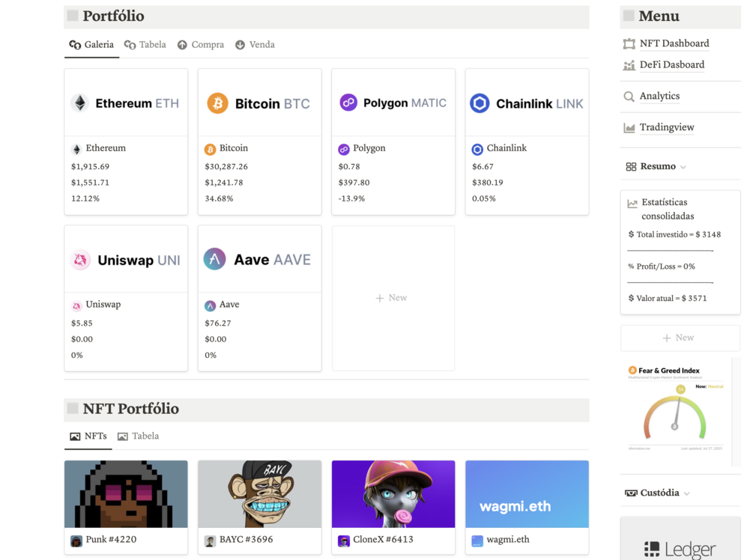Image resolution: width=753 pixels, height=560 pixels.
Task: Click the Menu heading
Action: (x=659, y=16)
